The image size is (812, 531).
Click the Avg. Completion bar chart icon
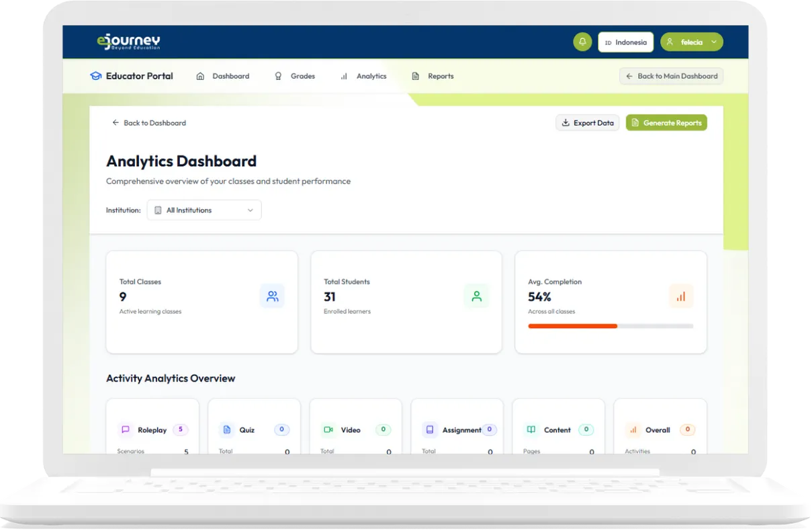(680, 296)
